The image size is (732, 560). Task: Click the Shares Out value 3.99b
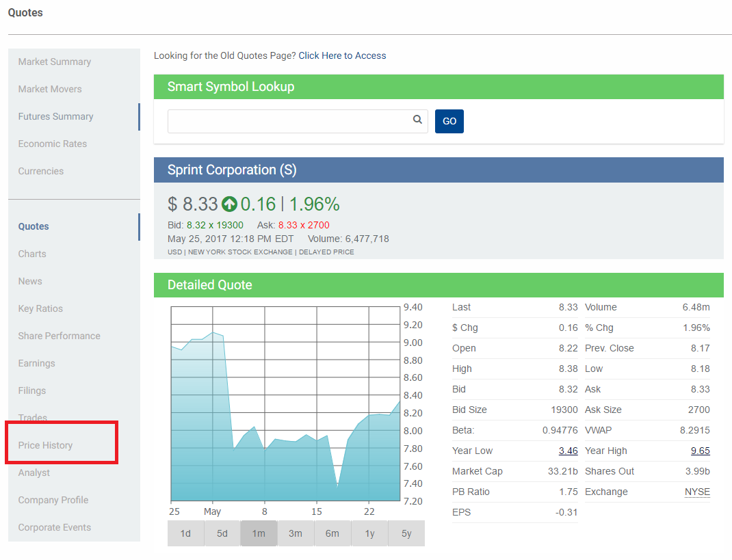(698, 471)
